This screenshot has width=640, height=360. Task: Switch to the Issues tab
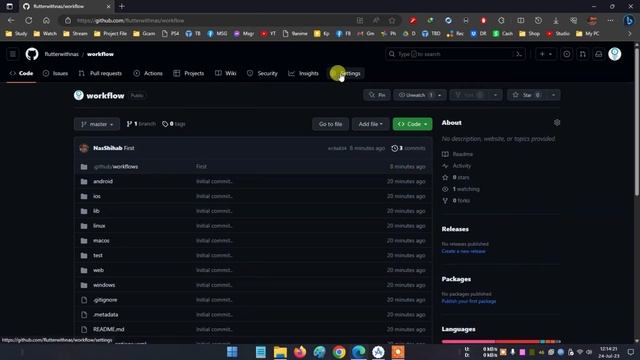click(56, 73)
